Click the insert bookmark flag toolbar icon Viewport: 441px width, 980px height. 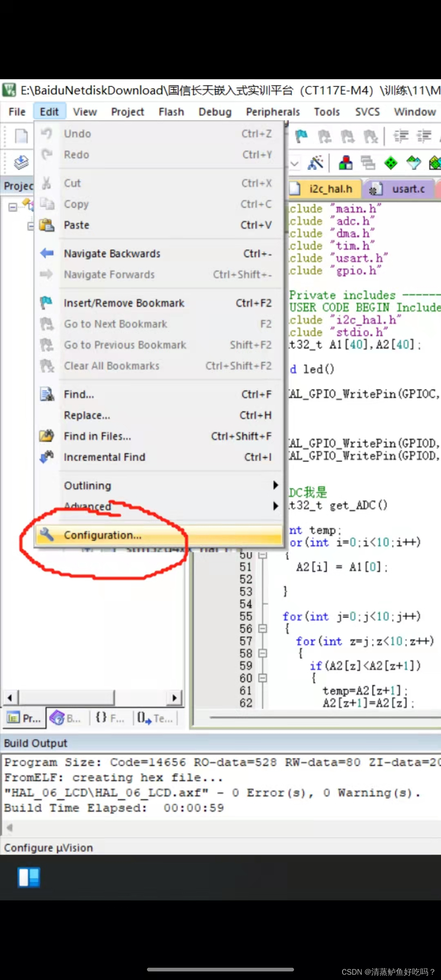301,136
